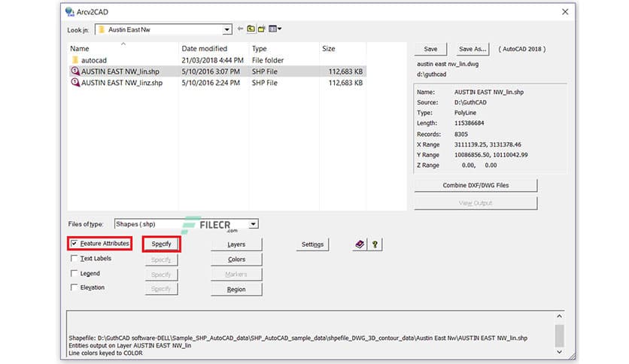Enable the Elevation checkbox
Screen dimensions: 629x364
[x=74, y=287]
